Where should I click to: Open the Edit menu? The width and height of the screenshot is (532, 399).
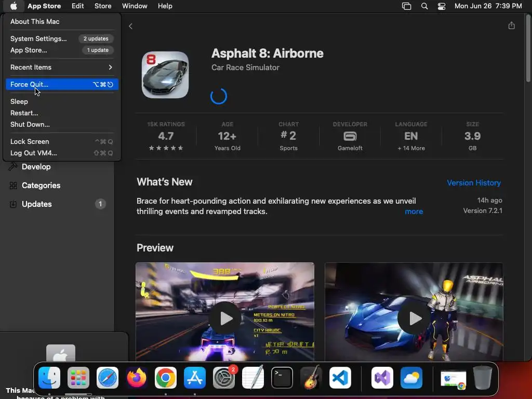pyautogui.click(x=78, y=6)
